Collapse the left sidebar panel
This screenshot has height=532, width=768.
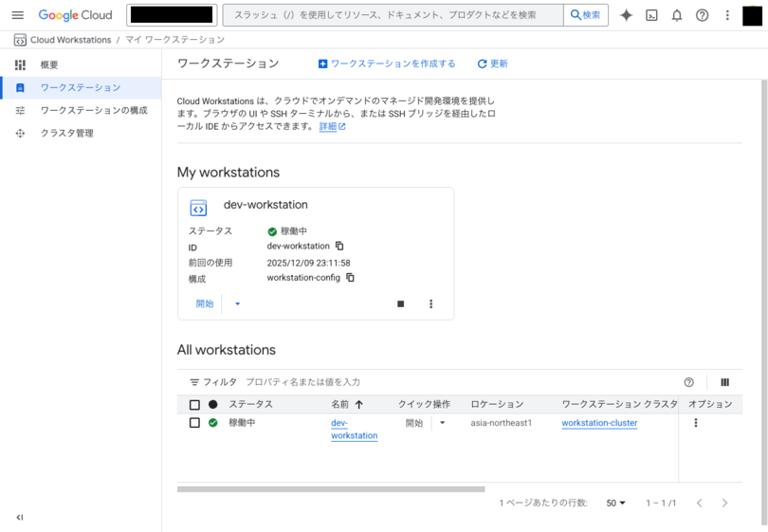point(20,518)
